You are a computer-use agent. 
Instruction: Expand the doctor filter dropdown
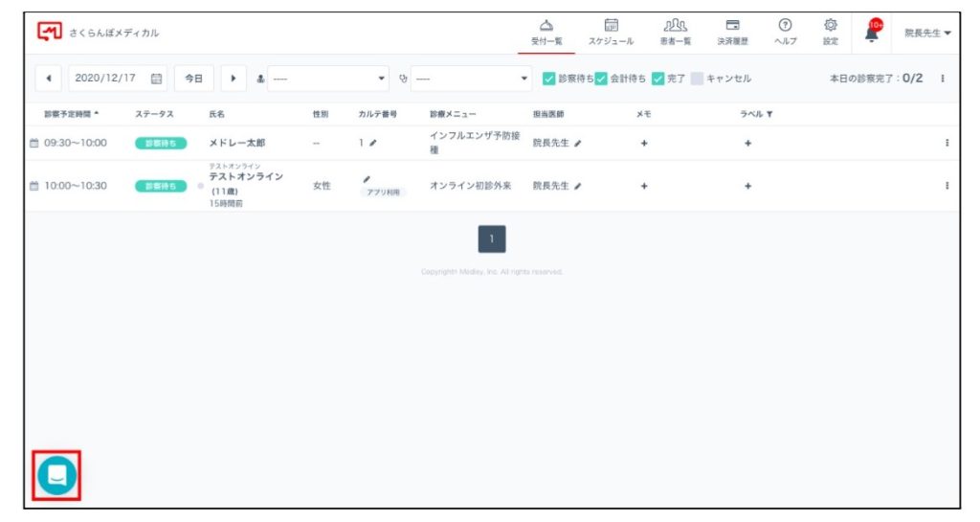326,79
